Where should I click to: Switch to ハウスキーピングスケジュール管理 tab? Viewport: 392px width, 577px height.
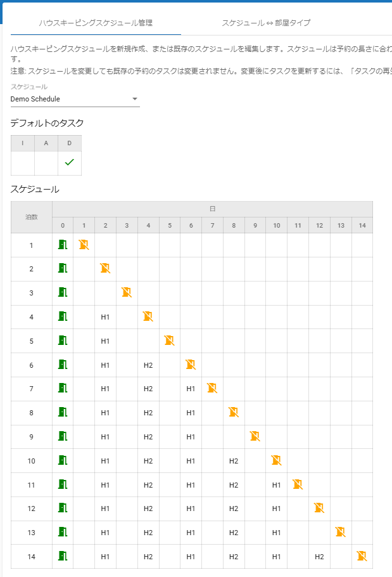point(96,23)
